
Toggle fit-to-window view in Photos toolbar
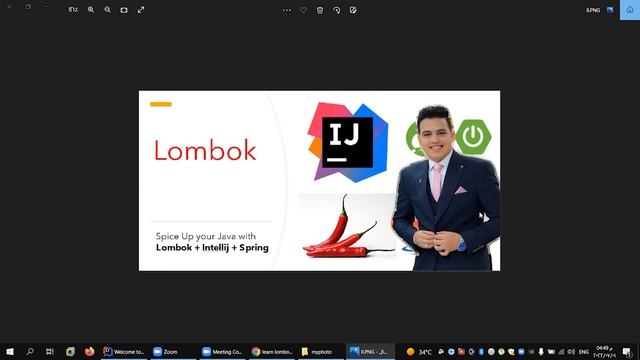click(x=124, y=10)
